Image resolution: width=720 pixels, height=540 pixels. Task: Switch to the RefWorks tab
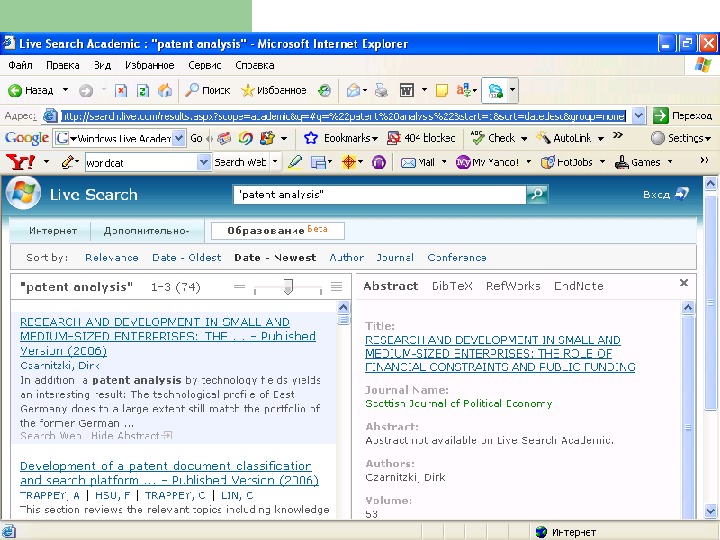(x=513, y=286)
